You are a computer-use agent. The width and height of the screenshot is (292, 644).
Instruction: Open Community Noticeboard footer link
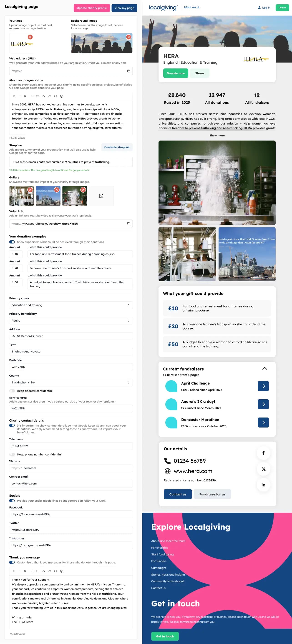168,581
